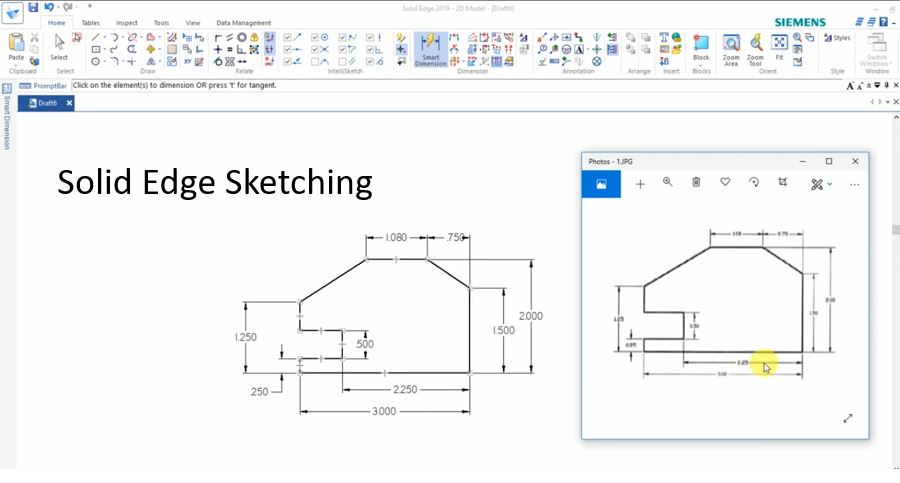Open the Help question mark icon
The width and height of the screenshot is (900, 483).
tap(884, 22)
